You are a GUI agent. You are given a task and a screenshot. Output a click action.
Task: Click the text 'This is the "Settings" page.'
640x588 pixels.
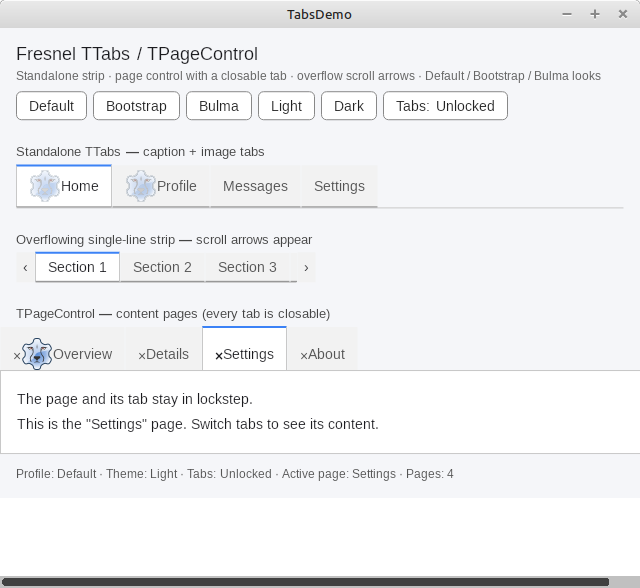pos(102,424)
